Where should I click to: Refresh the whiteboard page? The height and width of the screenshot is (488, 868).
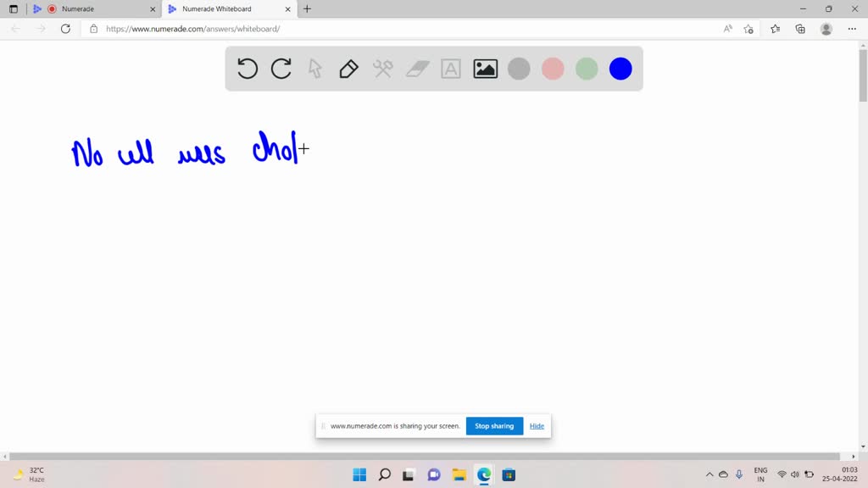point(65,29)
